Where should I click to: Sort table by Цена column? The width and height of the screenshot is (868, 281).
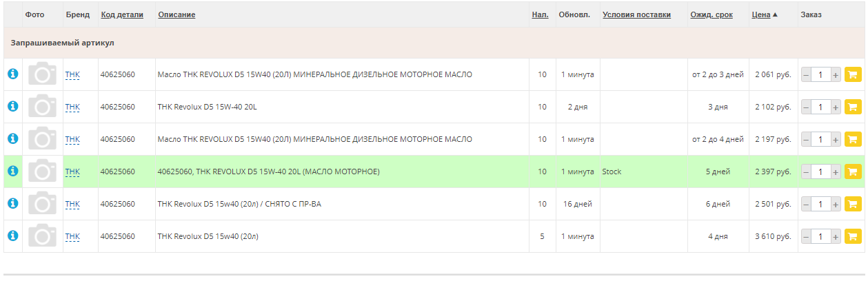point(761,14)
